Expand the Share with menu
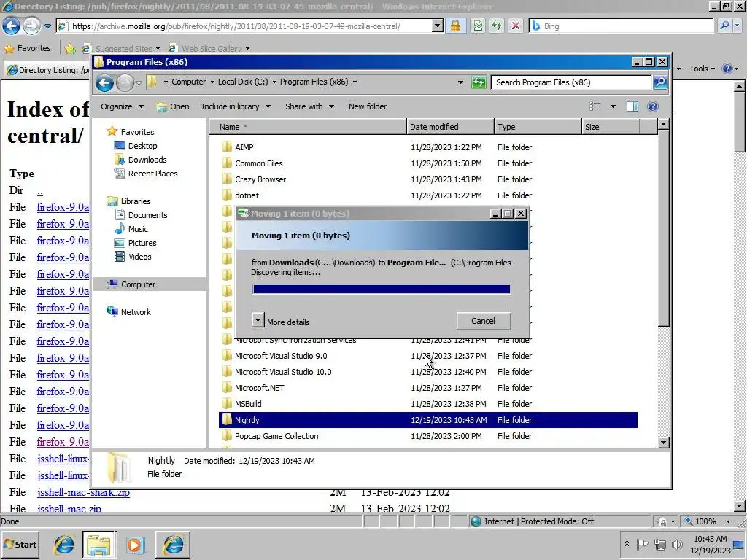The height and width of the screenshot is (560, 747). tap(309, 106)
